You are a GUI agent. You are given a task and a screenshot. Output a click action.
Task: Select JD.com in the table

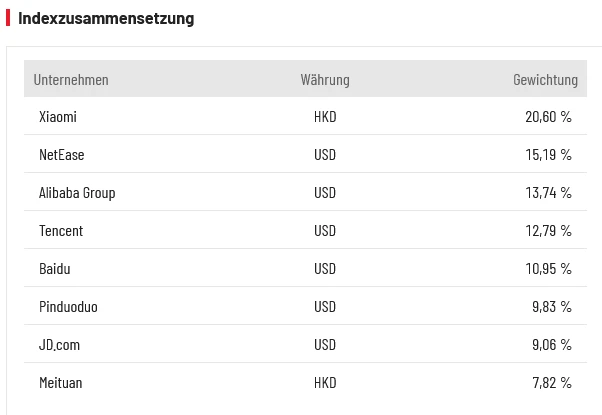click(59, 345)
